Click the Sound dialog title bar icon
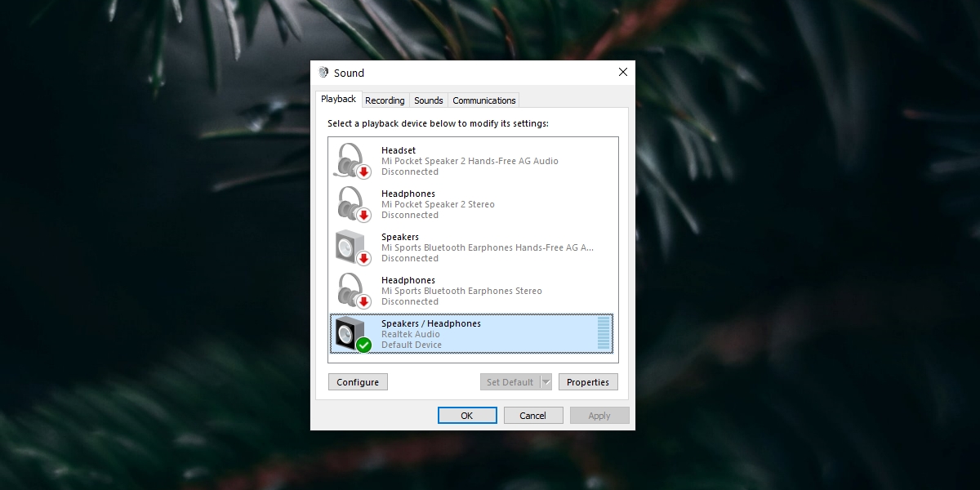Viewport: 980px width, 490px height. pos(325,72)
